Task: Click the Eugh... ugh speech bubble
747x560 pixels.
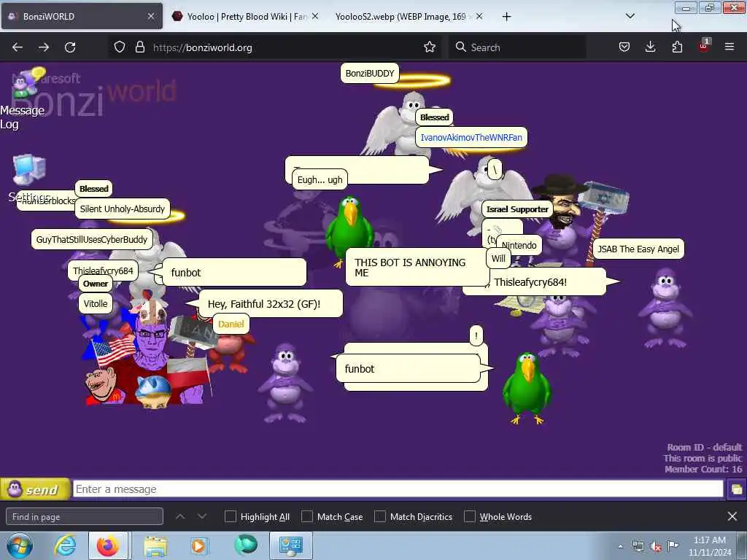Action: (x=320, y=179)
